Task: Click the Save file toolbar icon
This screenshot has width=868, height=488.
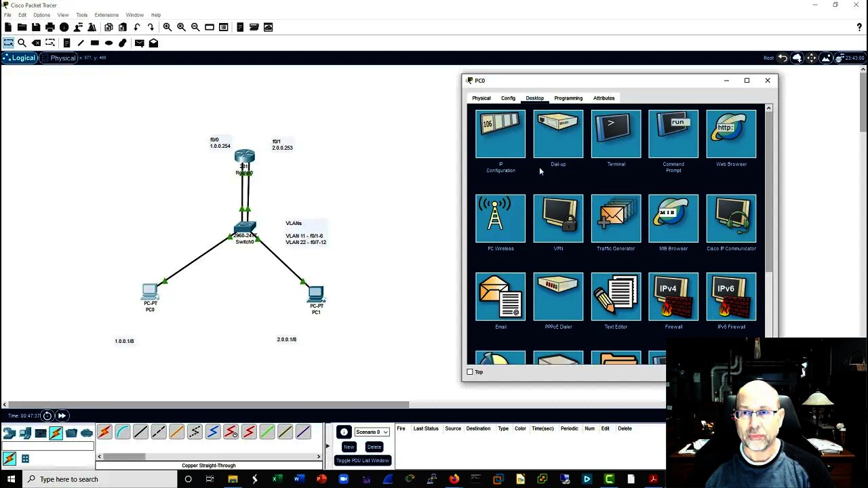Action: (36, 27)
